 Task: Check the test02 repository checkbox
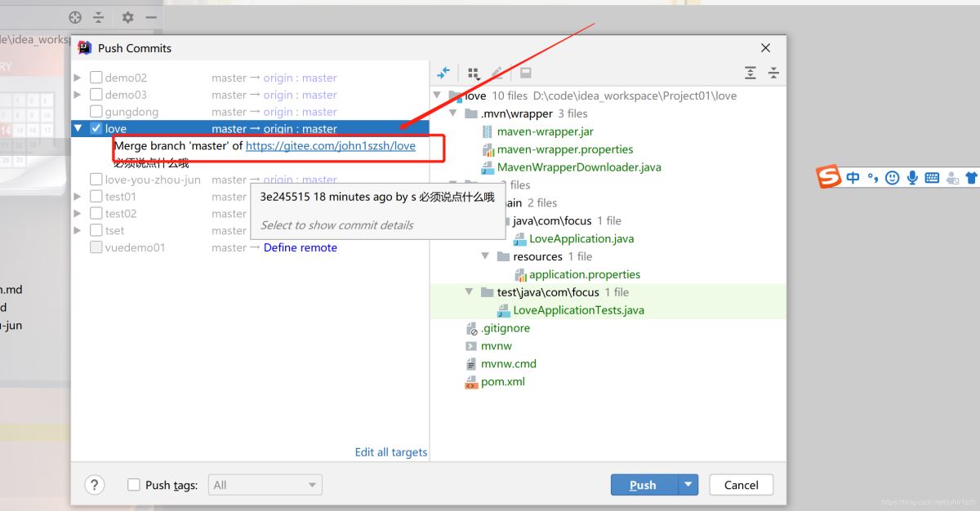[x=96, y=214]
